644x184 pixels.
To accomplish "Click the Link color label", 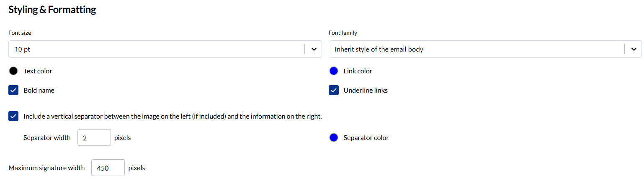I will tap(358, 71).
